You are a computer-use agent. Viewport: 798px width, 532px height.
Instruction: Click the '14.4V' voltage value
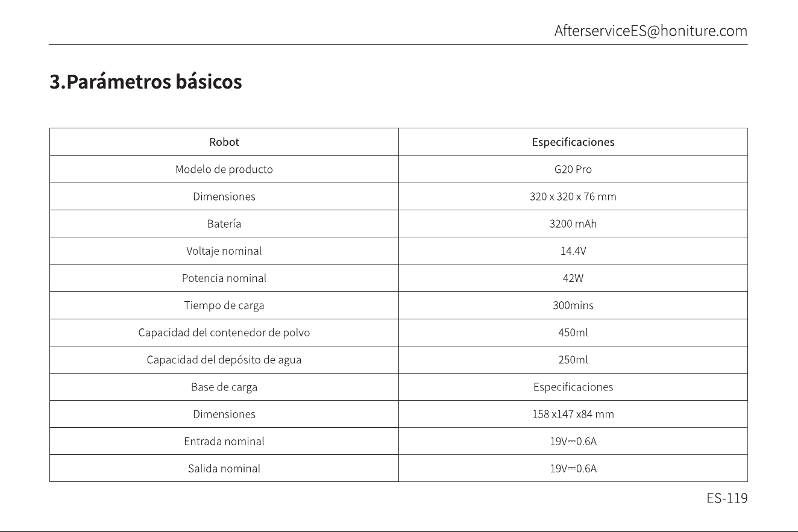tap(573, 251)
